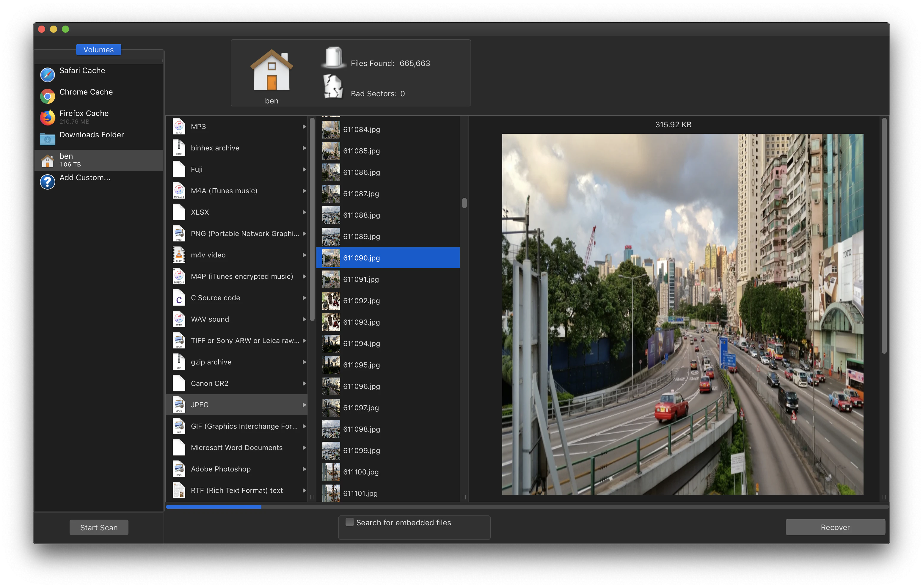This screenshot has width=923, height=588.
Task: Click the Adobe Photoshop file type icon
Action: coord(179,468)
